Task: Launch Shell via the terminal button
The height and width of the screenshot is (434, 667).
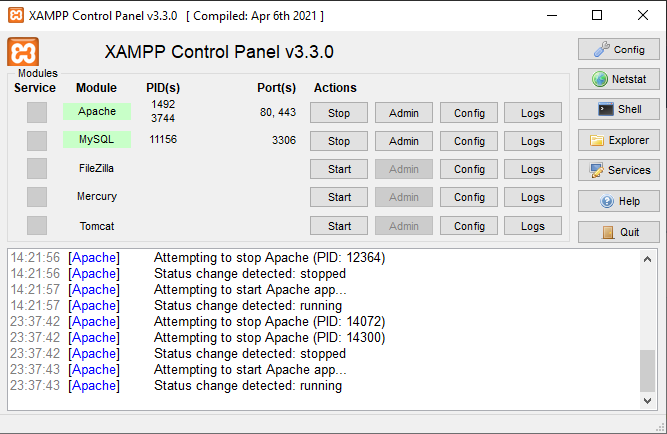Action: click(619, 109)
